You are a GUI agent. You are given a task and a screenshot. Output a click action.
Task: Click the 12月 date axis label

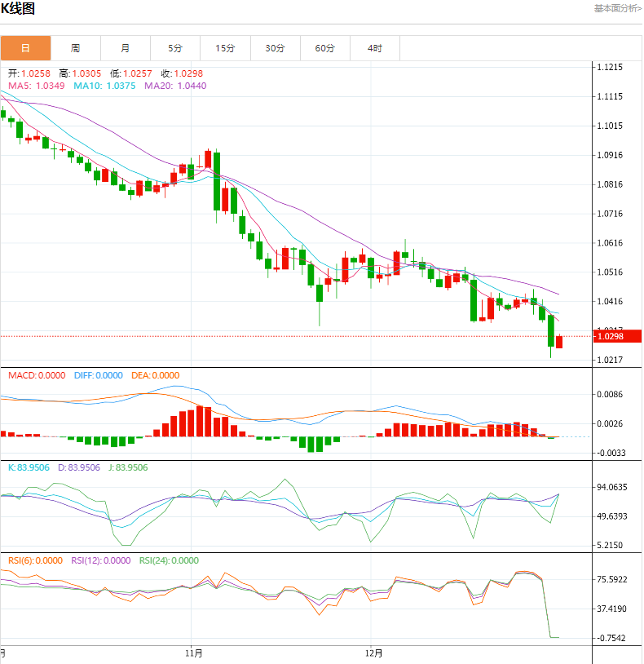pos(374,653)
